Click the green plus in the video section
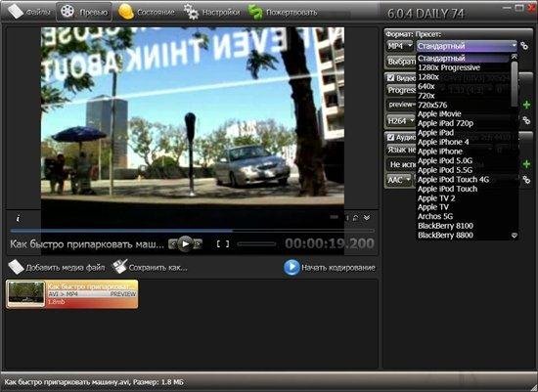This screenshot has height=392, width=538. click(526, 105)
